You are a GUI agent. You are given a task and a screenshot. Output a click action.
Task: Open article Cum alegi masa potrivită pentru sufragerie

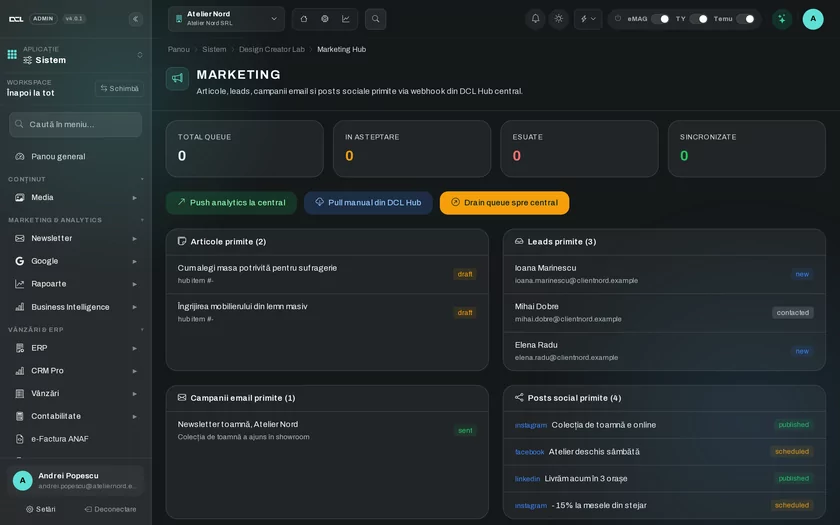tap(327, 274)
